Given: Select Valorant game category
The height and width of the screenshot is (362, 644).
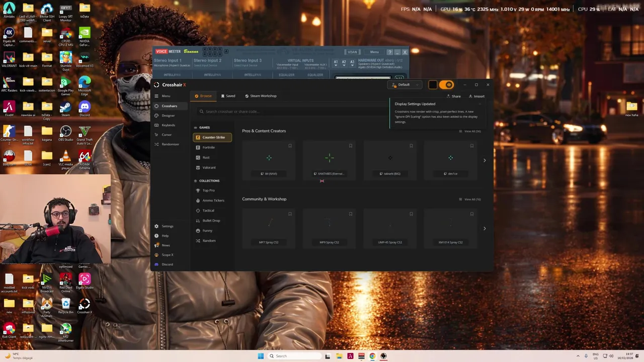Looking at the screenshot, I should (x=212, y=167).
